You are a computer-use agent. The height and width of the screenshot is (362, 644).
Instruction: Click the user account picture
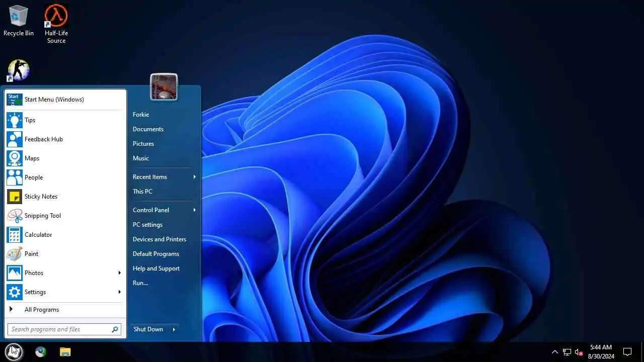164,87
